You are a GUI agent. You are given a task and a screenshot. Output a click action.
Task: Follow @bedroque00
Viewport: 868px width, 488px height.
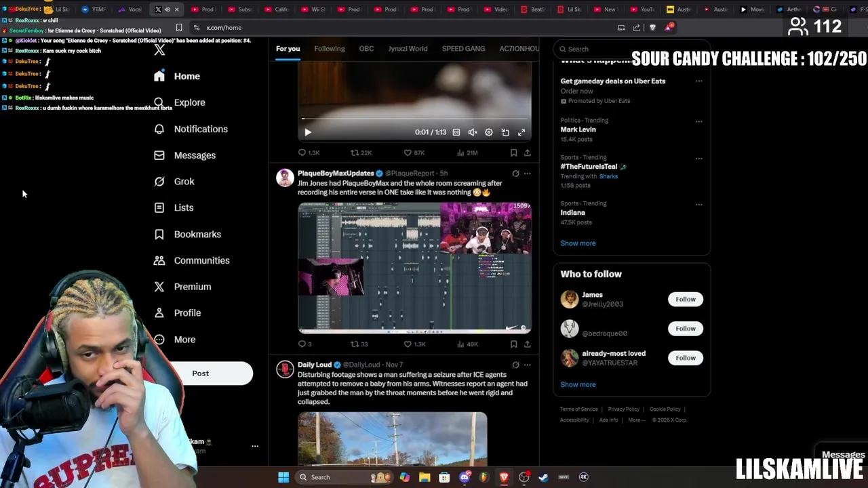point(686,329)
